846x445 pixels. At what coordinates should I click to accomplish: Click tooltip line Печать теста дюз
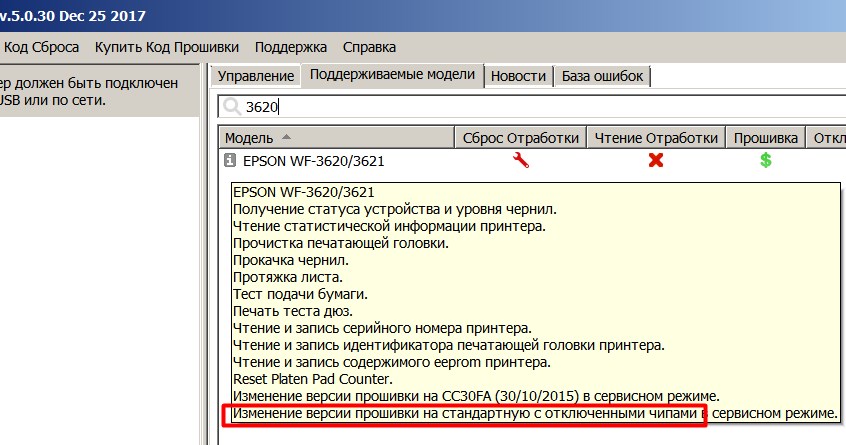(292, 311)
